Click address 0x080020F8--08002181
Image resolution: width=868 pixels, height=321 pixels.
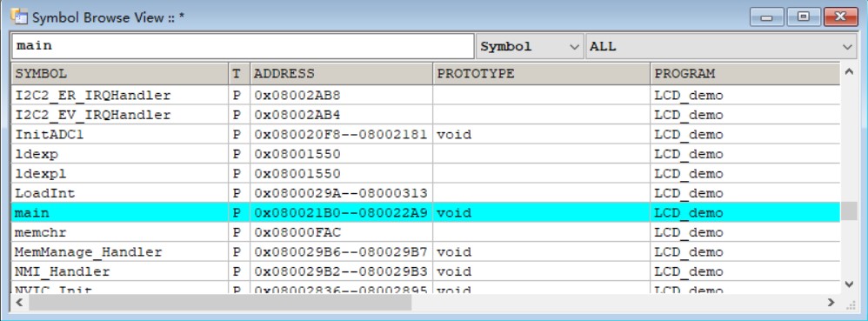341,135
